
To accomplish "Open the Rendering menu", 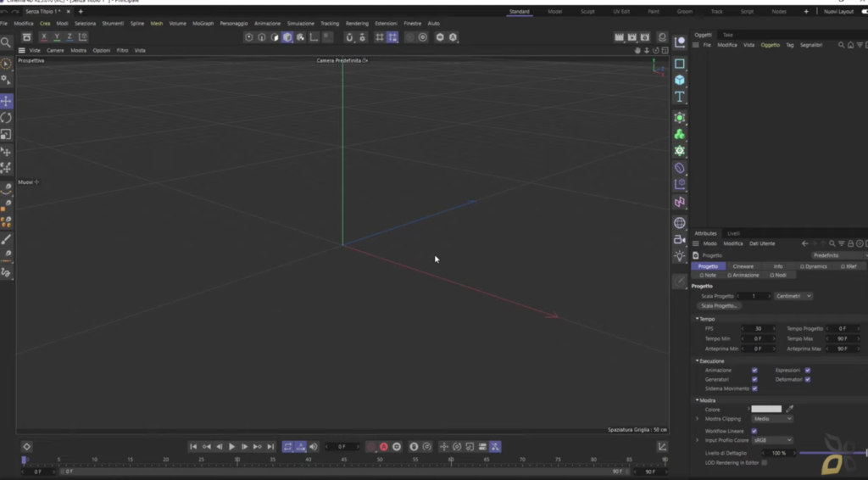I will (x=357, y=23).
